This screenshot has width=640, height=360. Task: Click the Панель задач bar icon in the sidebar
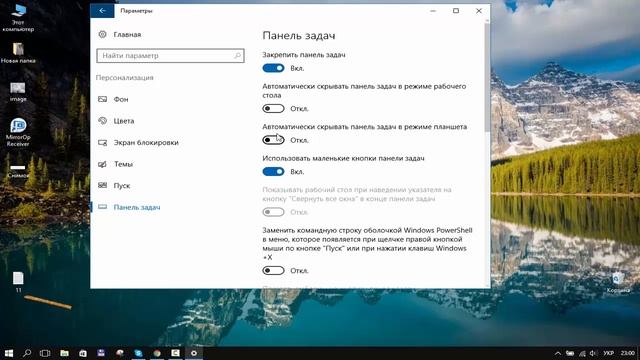tap(102, 207)
